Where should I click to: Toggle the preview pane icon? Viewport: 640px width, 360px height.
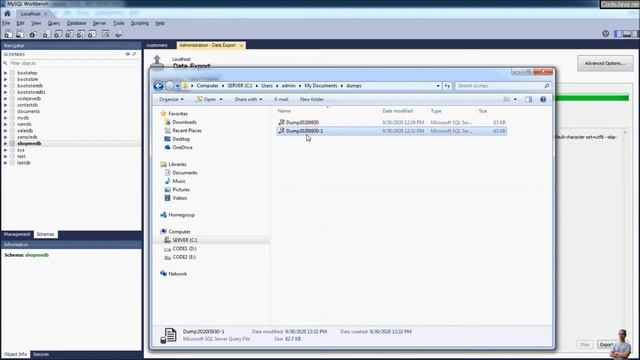(529, 99)
